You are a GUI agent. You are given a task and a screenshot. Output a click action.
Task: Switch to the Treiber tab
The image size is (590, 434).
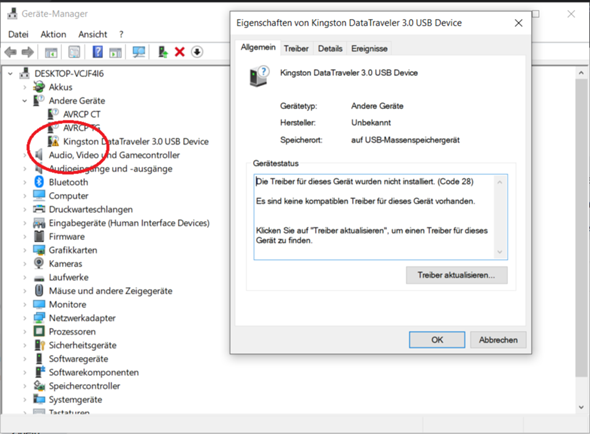pyautogui.click(x=296, y=49)
